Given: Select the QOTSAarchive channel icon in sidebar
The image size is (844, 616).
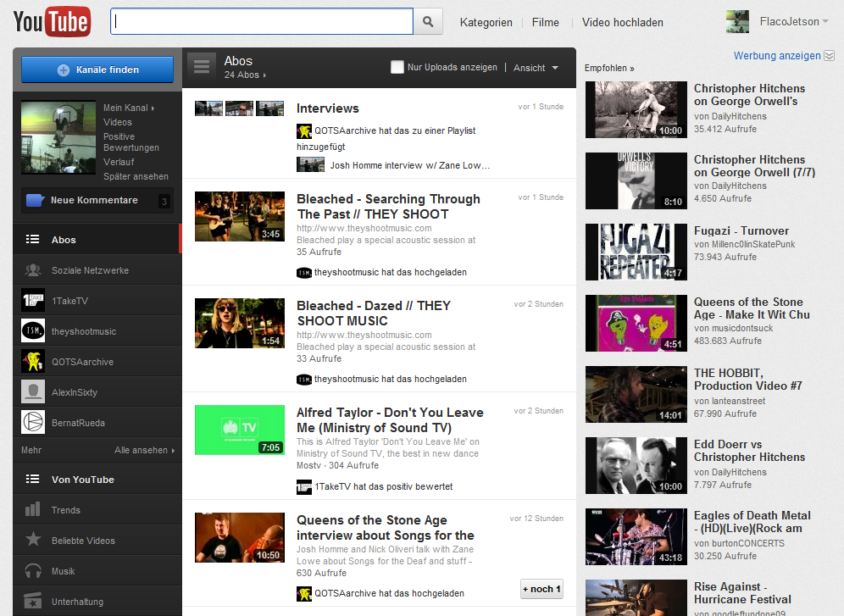Looking at the screenshot, I should [x=33, y=362].
